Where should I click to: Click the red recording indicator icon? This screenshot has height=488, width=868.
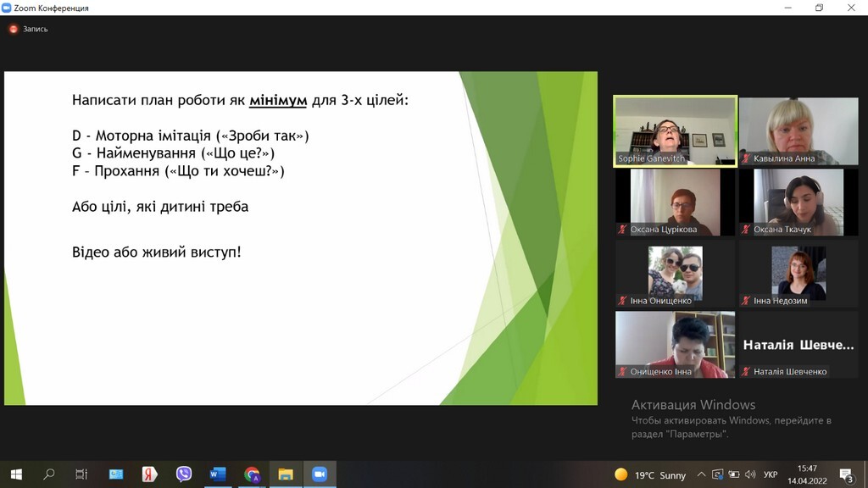14,29
